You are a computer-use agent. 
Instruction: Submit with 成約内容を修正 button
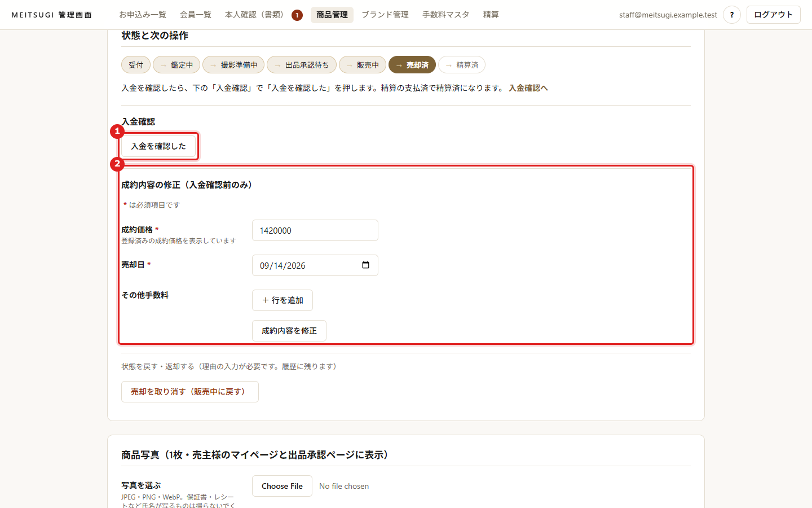[289, 331]
